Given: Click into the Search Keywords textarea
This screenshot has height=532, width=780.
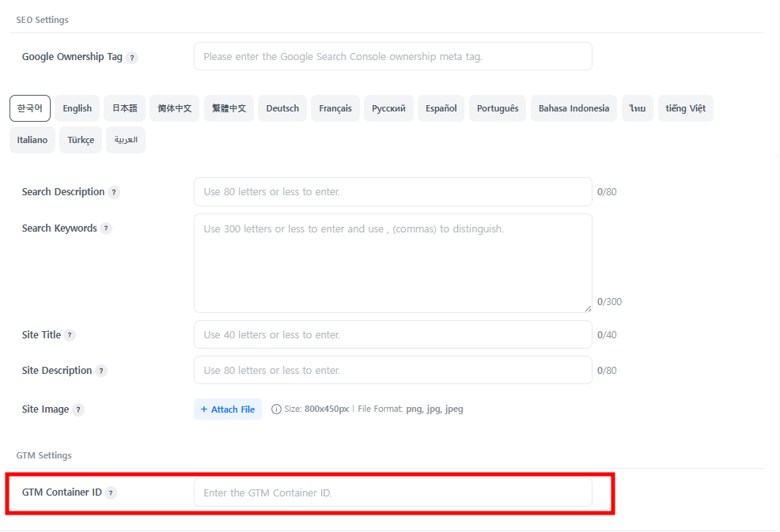Looking at the screenshot, I should click(392, 262).
